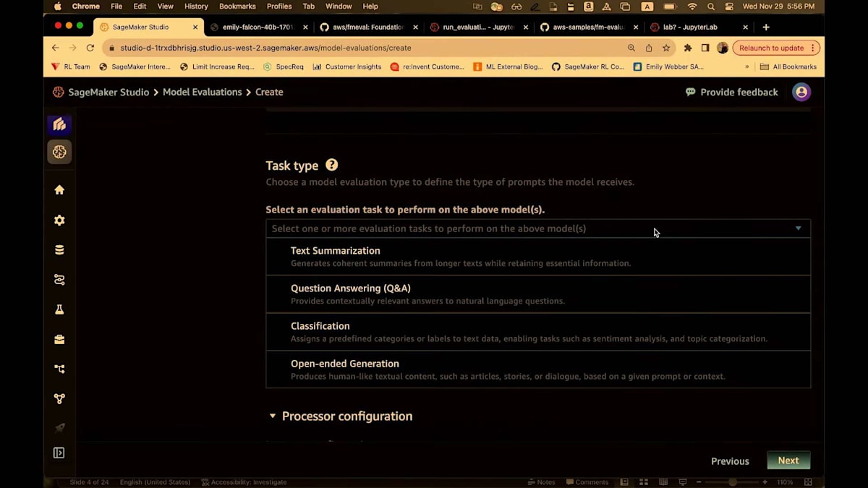The width and height of the screenshot is (868, 488).
Task: Switch to the run_evaluati... Jupyter tab
Action: [478, 27]
